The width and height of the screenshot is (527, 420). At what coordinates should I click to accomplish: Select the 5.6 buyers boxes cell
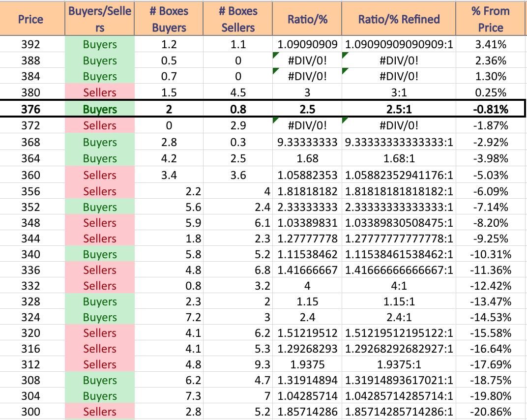point(169,207)
